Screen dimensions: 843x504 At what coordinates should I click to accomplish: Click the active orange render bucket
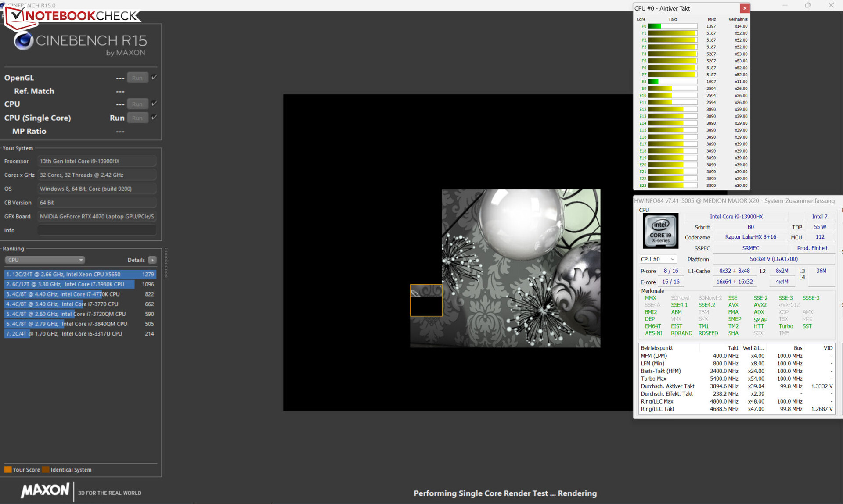tap(426, 300)
